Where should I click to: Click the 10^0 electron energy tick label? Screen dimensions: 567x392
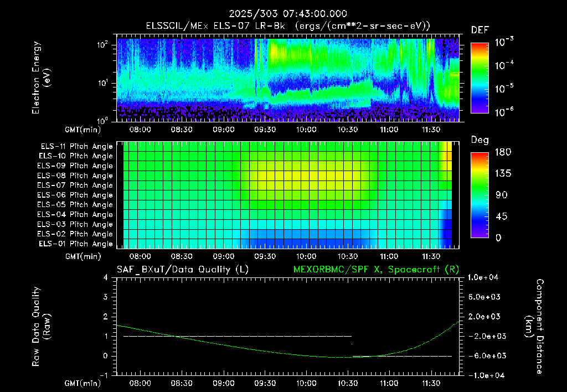(102, 121)
